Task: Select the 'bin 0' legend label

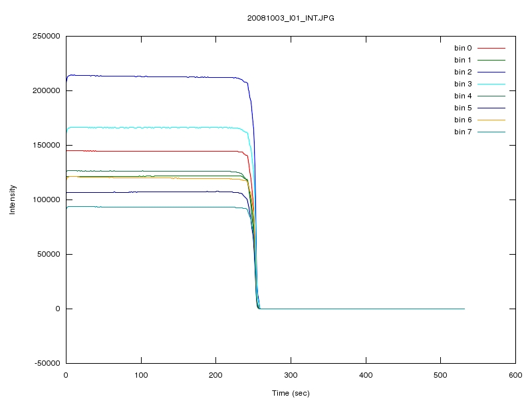Action: click(x=463, y=48)
